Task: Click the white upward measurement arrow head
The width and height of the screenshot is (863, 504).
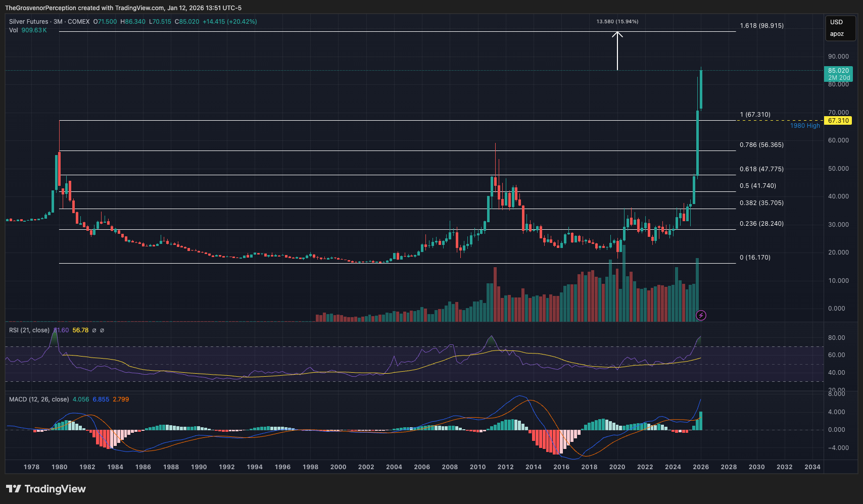Action: 617,35
